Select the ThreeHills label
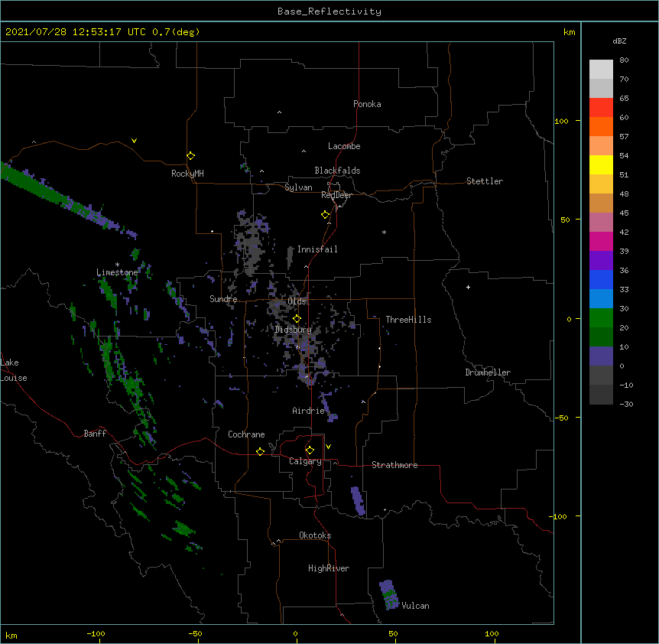 408,320
